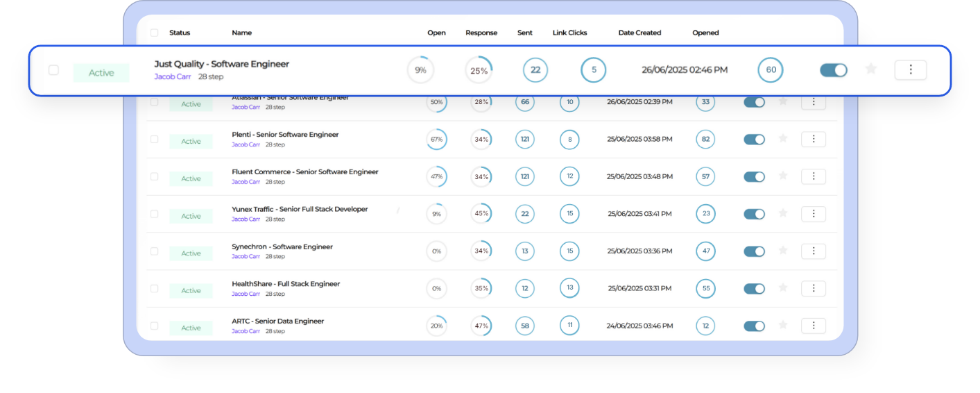The height and width of the screenshot is (393, 980).
Task: Click Jacob Carr link under ARTC row
Action: tap(246, 331)
